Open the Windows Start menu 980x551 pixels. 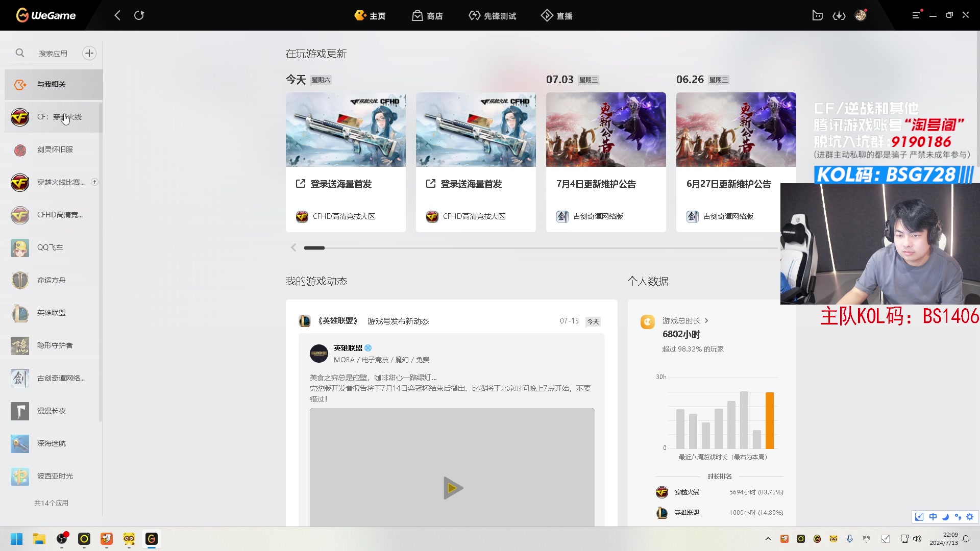coord(17,539)
